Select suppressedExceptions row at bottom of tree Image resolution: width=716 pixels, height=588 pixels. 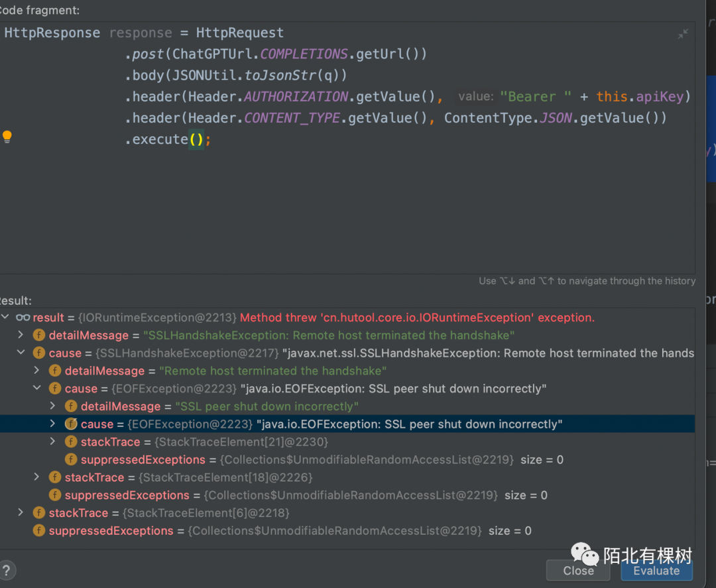[111, 531]
